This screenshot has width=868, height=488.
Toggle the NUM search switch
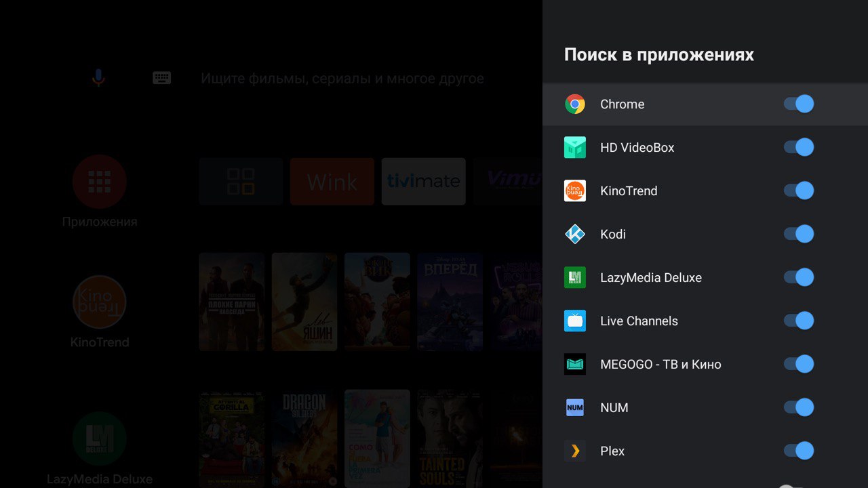click(x=799, y=408)
